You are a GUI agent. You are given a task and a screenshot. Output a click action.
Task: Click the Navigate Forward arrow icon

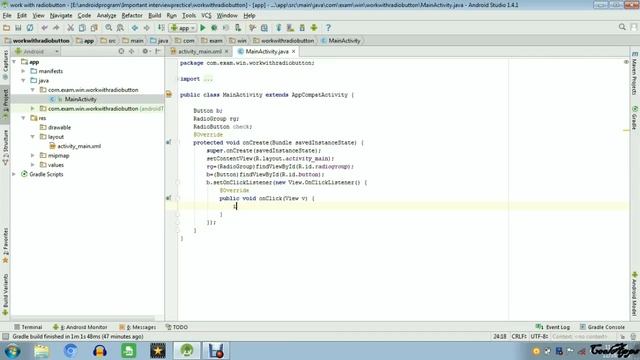147,28
